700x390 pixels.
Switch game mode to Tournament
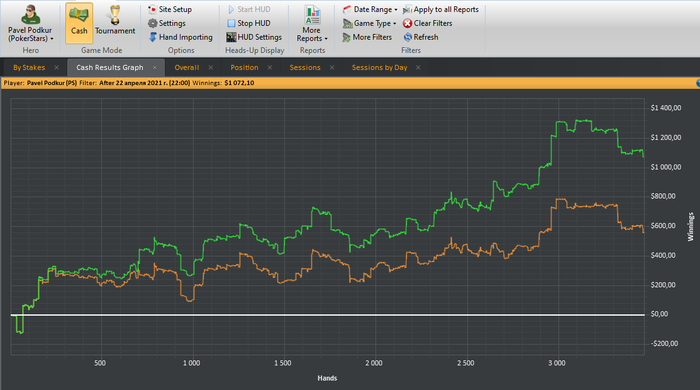pos(115,23)
